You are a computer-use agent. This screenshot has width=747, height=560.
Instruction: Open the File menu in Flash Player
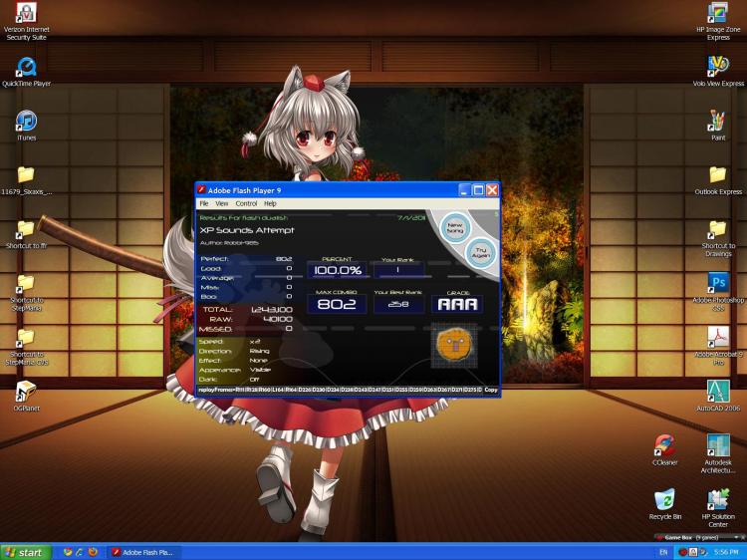coord(204,203)
